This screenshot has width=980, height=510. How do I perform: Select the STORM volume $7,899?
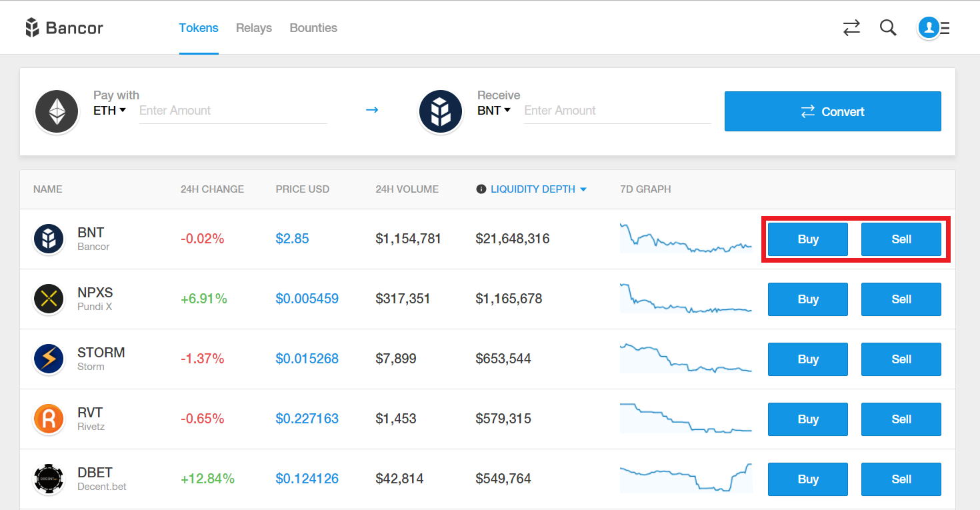click(x=396, y=359)
